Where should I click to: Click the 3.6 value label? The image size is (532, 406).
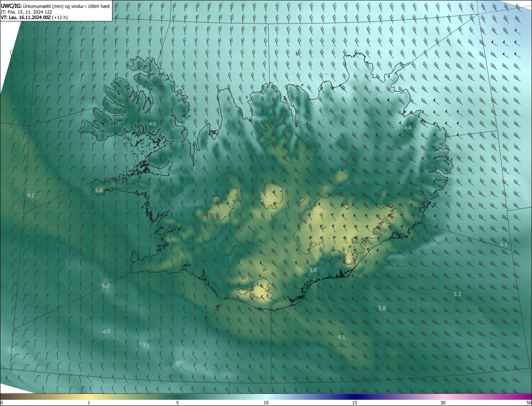tap(99, 190)
